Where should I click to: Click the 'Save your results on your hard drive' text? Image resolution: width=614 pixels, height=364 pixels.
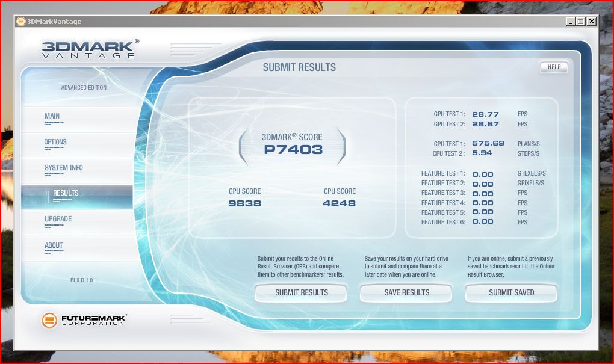[406, 267]
